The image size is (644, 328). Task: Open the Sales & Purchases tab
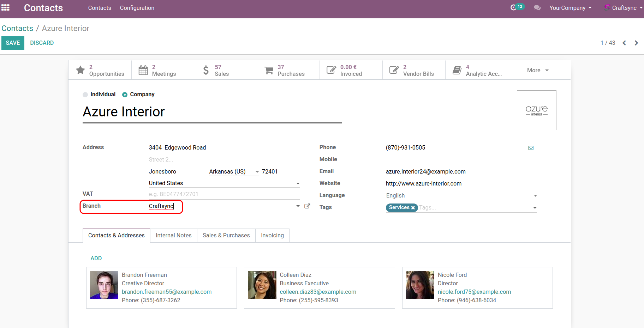point(226,235)
